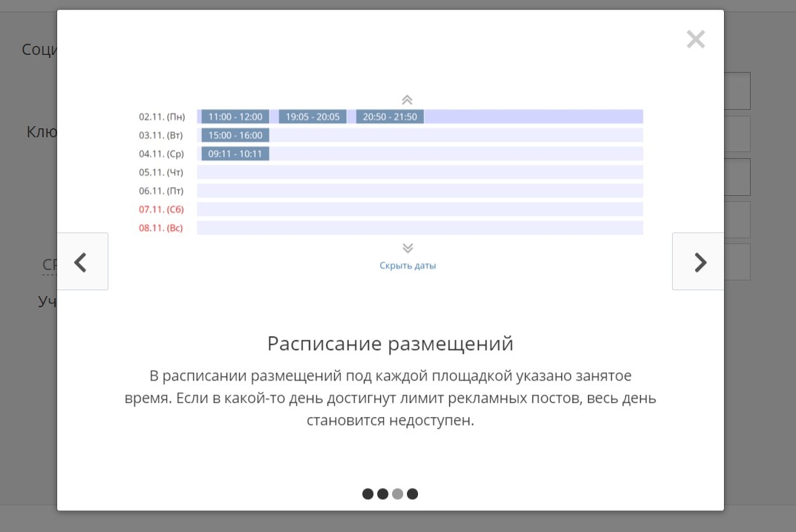796x532 pixels.
Task: Select the first slide dot
Action: pyautogui.click(x=368, y=494)
